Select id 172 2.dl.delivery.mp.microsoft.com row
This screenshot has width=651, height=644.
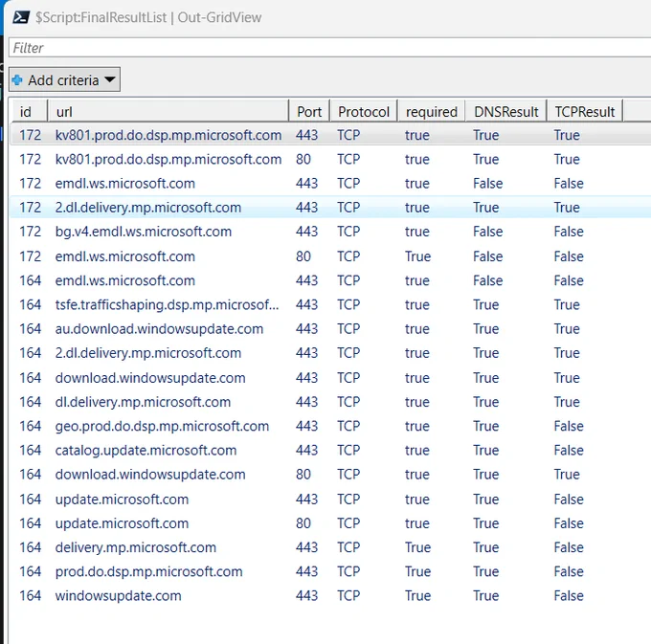pyautogui.click(x=330, y=207)
